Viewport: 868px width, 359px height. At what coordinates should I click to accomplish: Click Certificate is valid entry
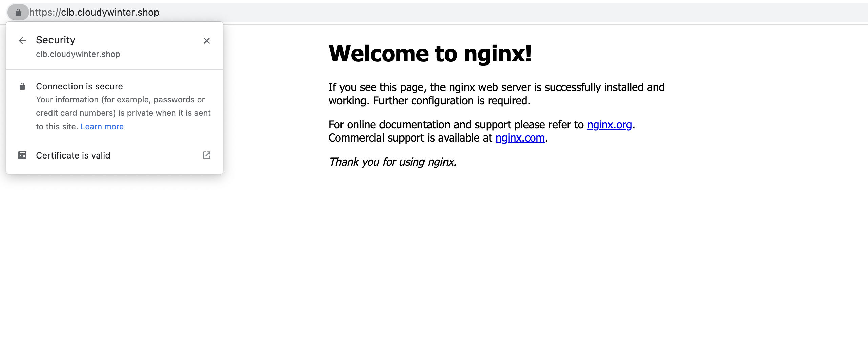tap(115, 155)
